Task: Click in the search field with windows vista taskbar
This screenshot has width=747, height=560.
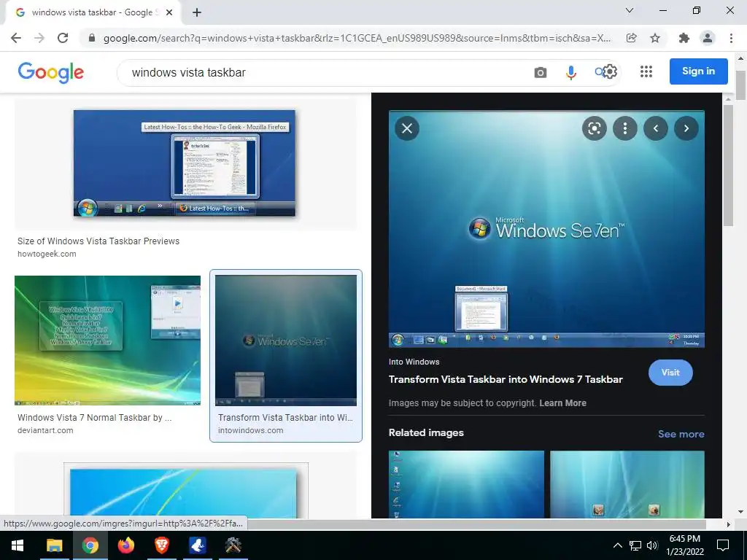Action: coord(324,72)
